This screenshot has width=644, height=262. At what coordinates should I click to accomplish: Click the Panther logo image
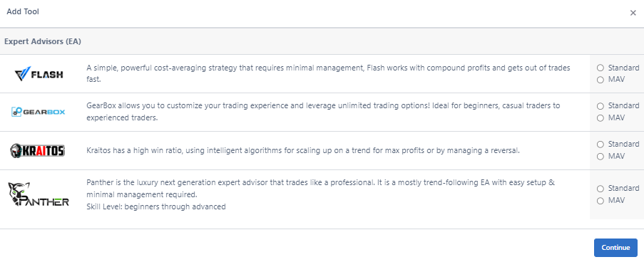[x=39, y=194]
